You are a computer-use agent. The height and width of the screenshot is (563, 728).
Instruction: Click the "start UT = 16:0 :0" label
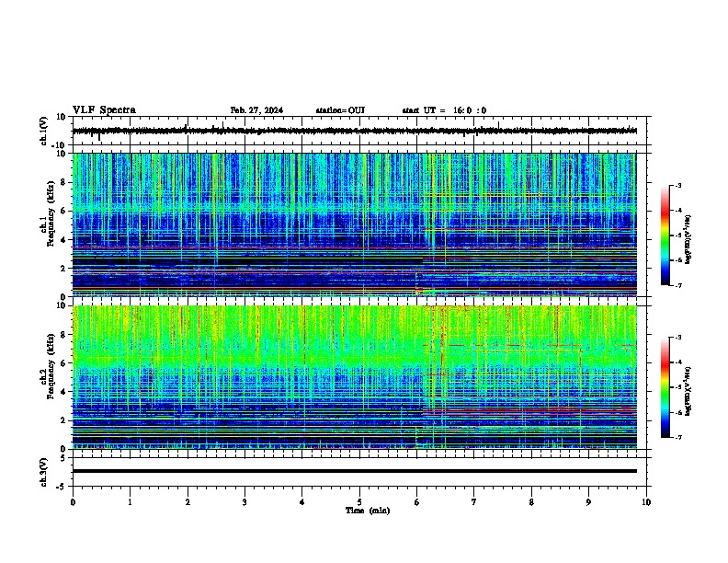[444, 110]
